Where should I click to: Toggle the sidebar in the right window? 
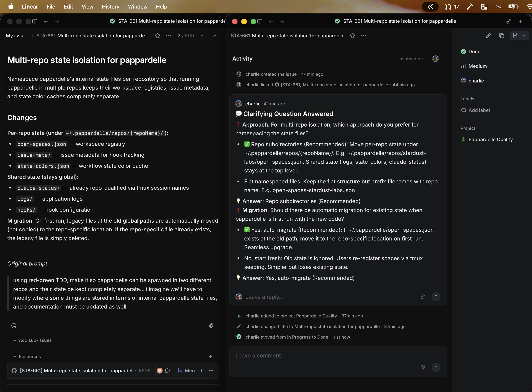point(260,21)
